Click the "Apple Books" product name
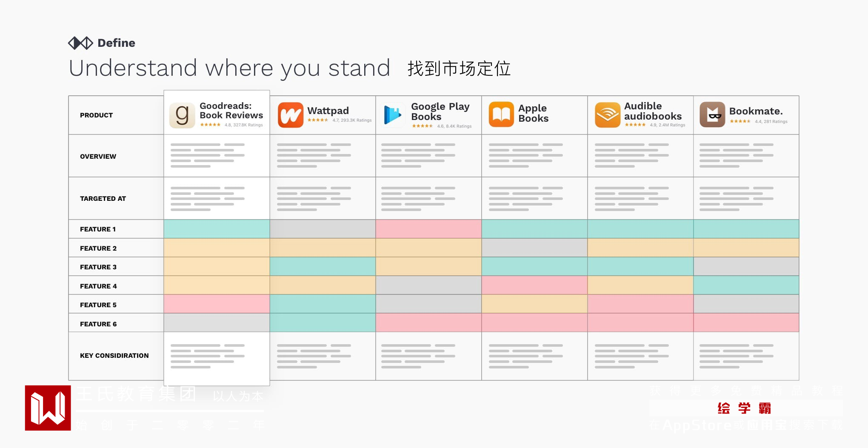868x448 pixels. [x=534, y=113]
